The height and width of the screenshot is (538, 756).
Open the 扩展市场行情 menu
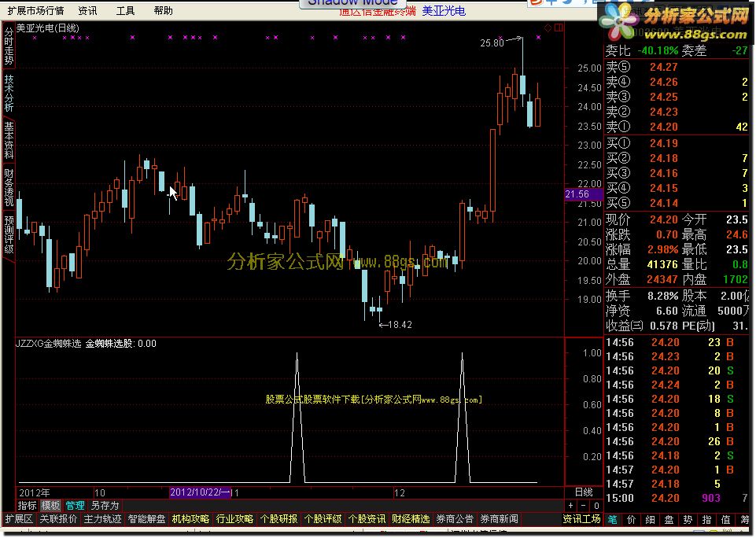pyautogui.click(x=35, y=10)
